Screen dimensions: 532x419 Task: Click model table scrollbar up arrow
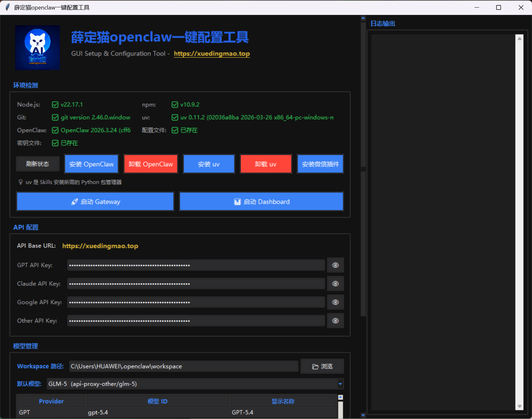pos(340,397)
